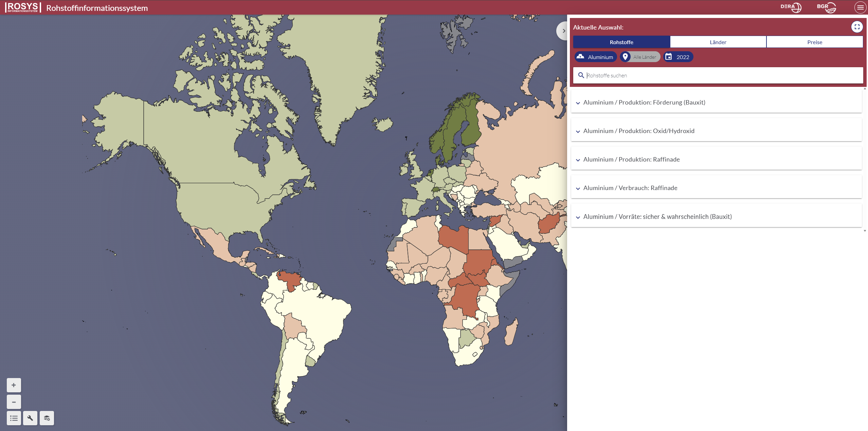Open the hamburger menu in header

(860, 7)
